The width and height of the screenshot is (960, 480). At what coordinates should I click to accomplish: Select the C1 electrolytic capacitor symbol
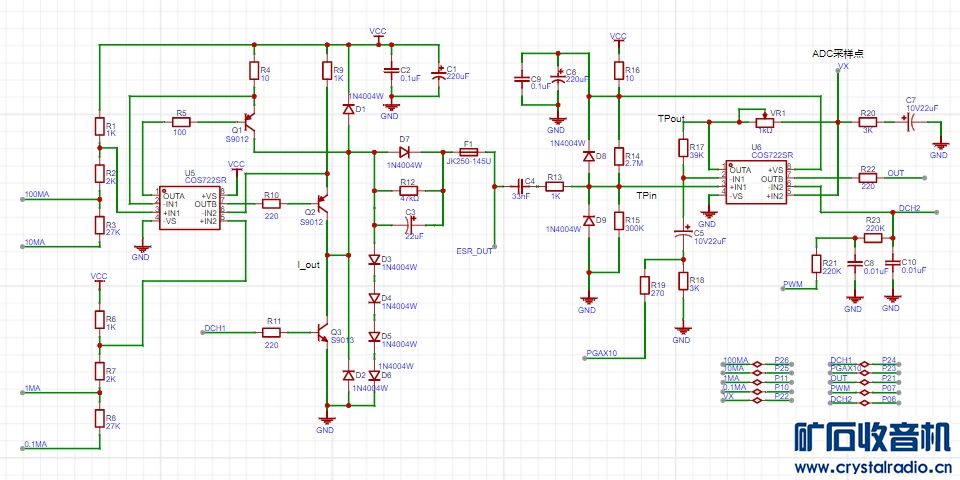coord(438,73)
